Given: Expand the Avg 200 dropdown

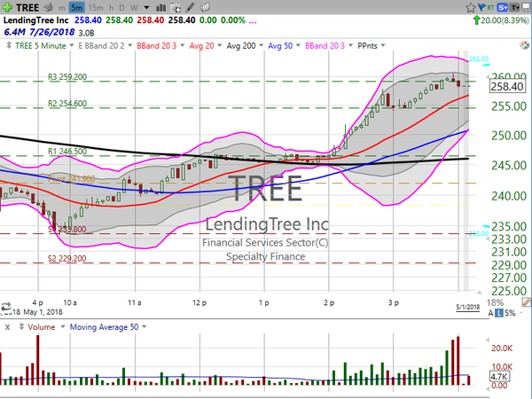Looking at the screenshot, I should pos(261,45).
